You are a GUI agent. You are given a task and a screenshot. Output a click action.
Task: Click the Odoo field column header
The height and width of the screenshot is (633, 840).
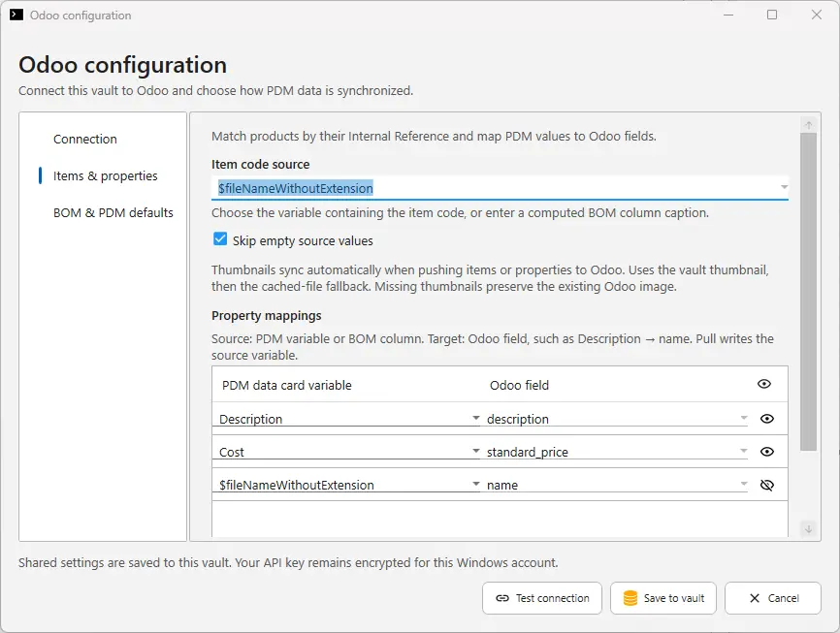pyautogui.click(x=519, y=385)
